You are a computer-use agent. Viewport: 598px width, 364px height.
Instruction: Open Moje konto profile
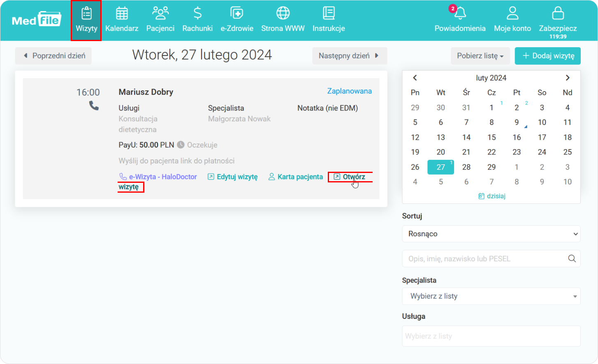tap(512, 20)
